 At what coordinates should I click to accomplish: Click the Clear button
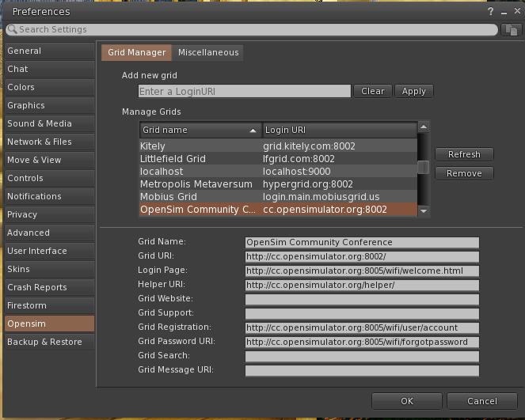(x=373, y=91)
